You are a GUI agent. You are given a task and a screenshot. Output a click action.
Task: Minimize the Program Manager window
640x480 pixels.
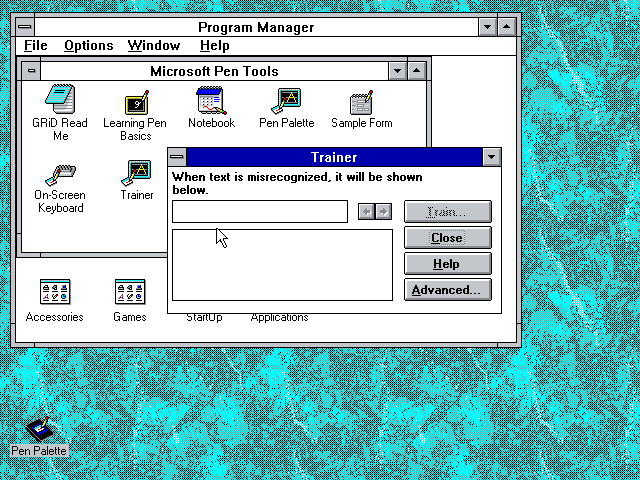488,27
